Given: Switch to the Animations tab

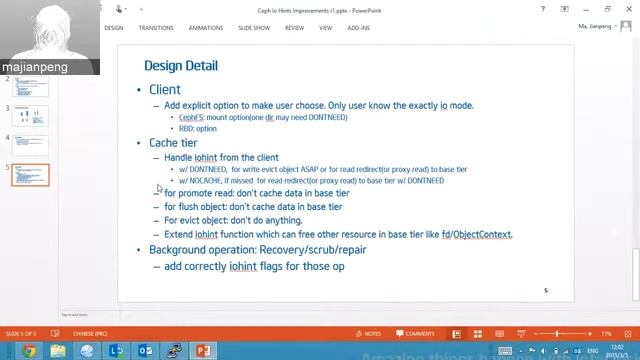Looking at the screenshot, I should point(206,28).
